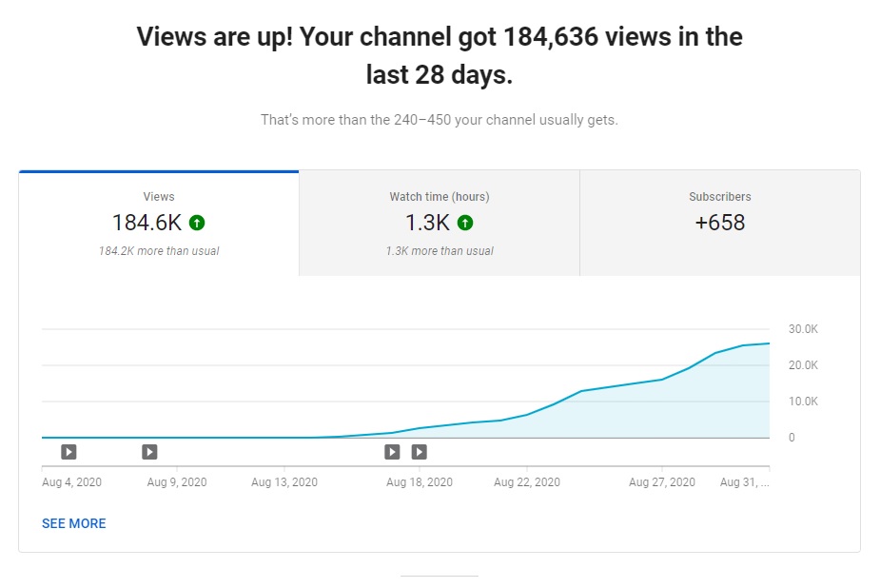Image resolution: width=880 pixels, height=588 pixels.
Task: Click the "240–450 your channel usually gets" subtitle
Action: click(440, 121)
